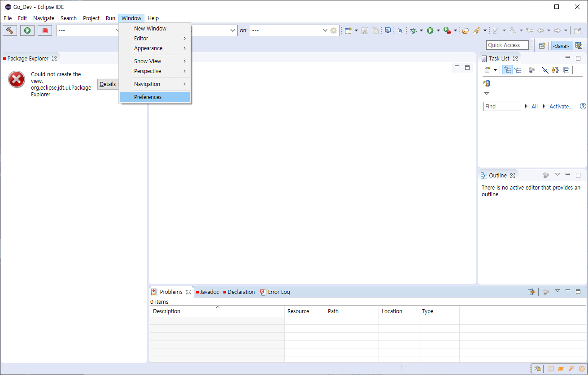Click the Next Annotation icon

pos(496,30)
